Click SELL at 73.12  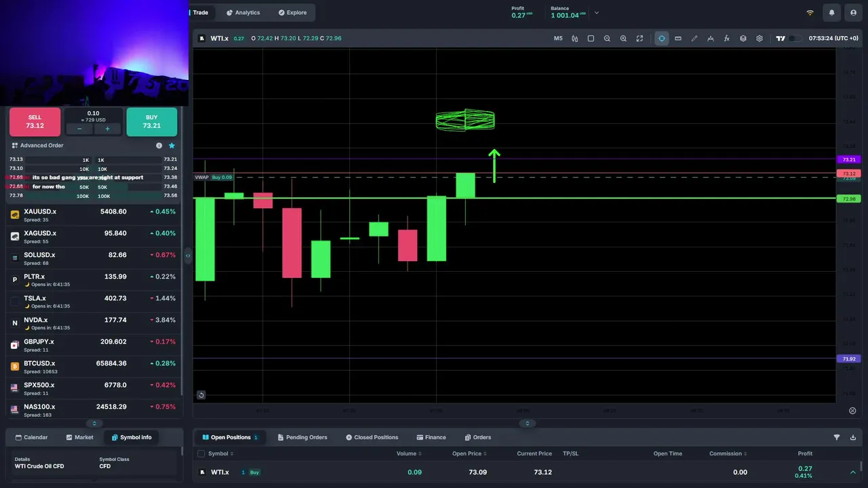click(x=35, y=122)
